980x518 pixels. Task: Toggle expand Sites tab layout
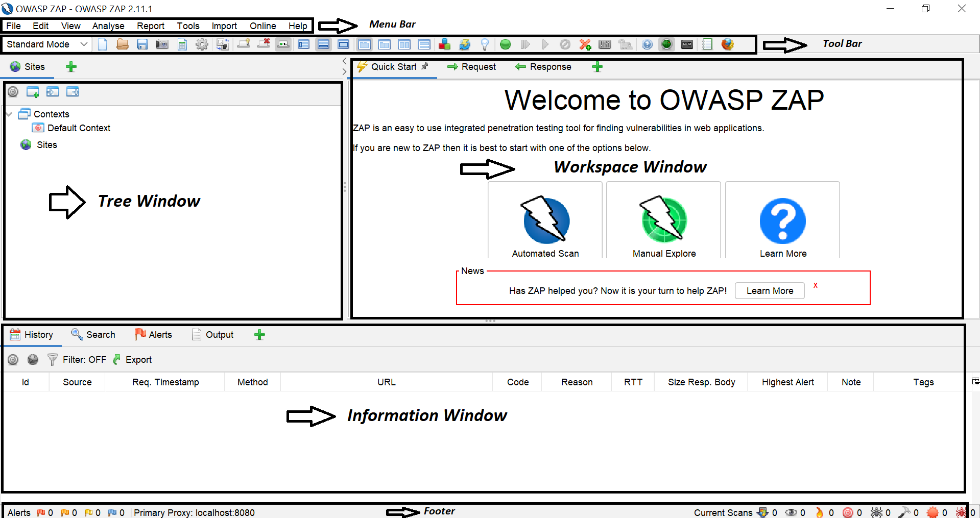pos(304,44)
